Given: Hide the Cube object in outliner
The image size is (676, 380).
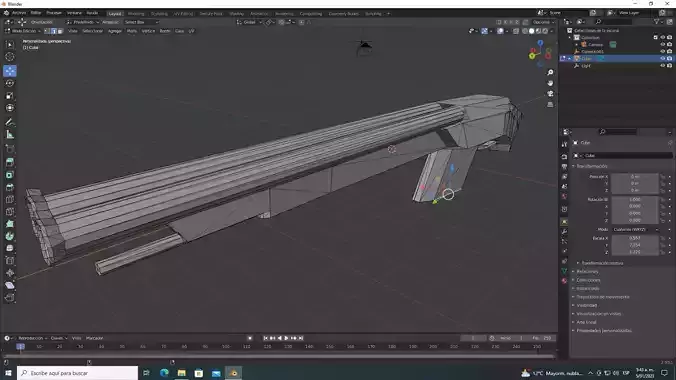Looking at the screenshot, I should pyautogui.click(x=663, y=58).
